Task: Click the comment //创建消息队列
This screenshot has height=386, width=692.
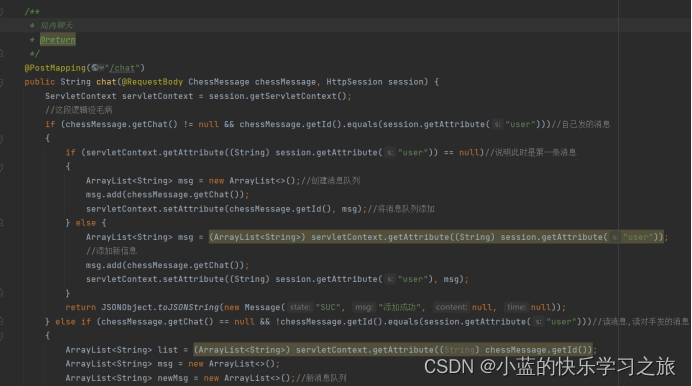Action: click(x=330, y=181)
